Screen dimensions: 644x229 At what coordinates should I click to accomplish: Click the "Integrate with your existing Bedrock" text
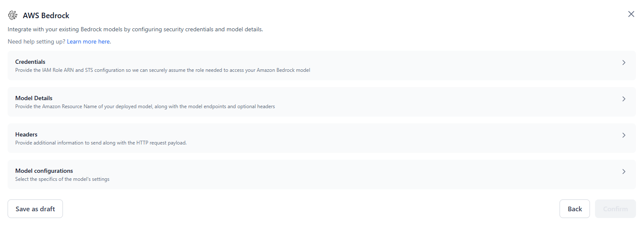[135, 30]
